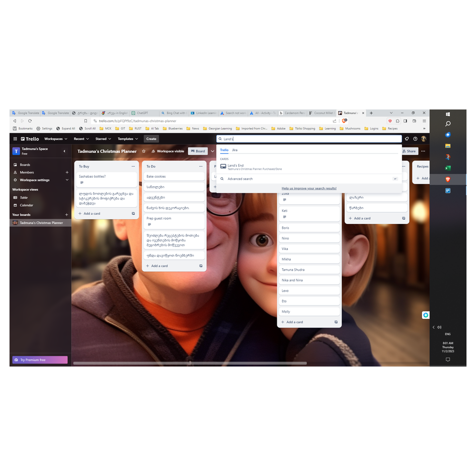Switch to the Trello search tab
The height and width of the screenshot is (476, 476).
click(x=224, y=150)
